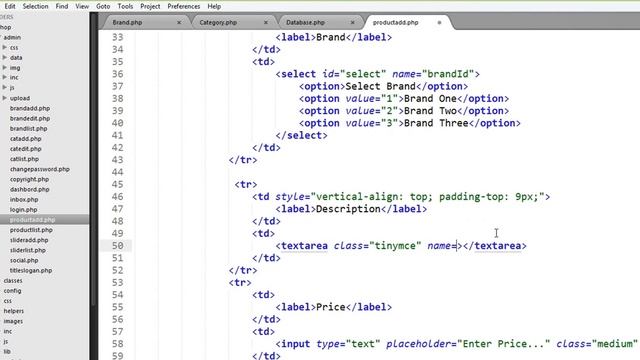This screenshot has width=640, height=360.
Task: Click "Description" label text in code
Action: (348, 209)
